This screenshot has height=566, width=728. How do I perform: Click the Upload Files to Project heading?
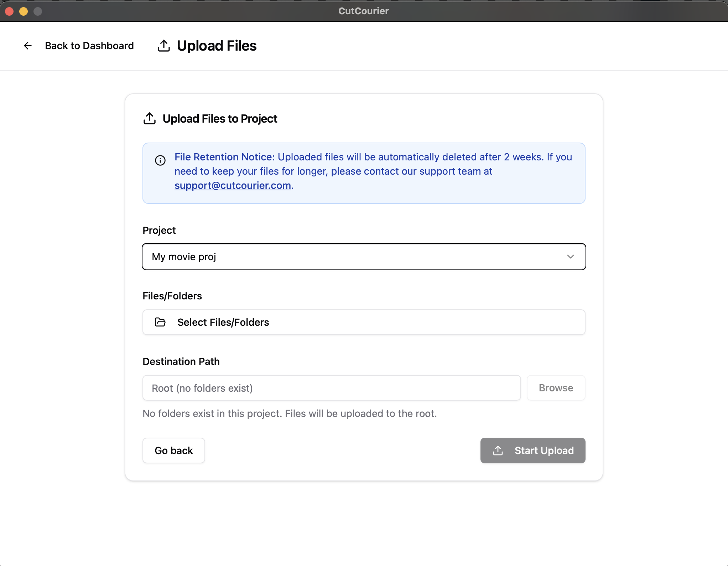pos(220,119)
